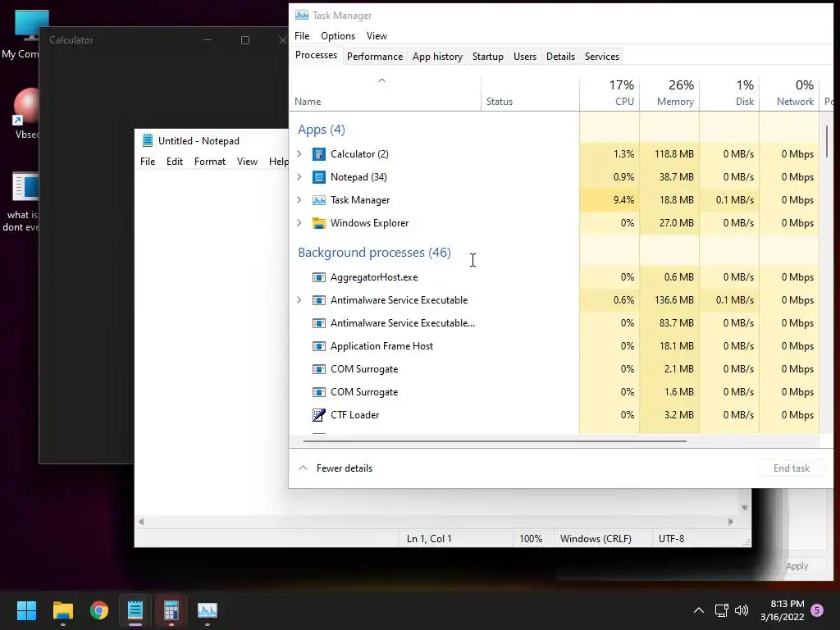Expand the Calculator (2) process group

[x=299, y=154]
